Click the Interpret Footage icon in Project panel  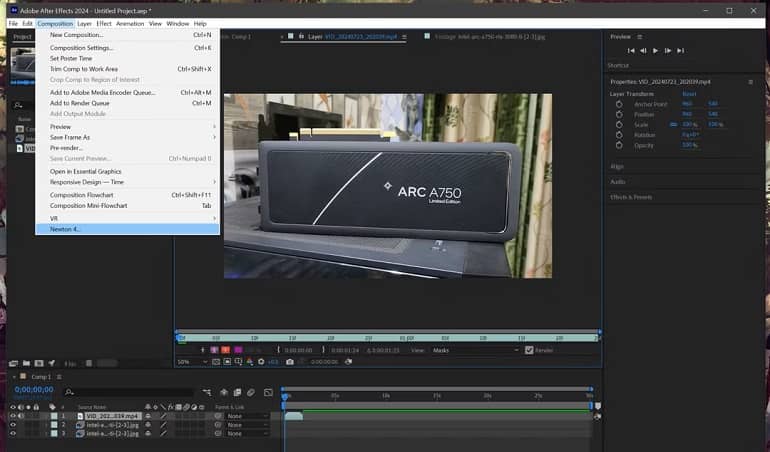coord(13,364)
